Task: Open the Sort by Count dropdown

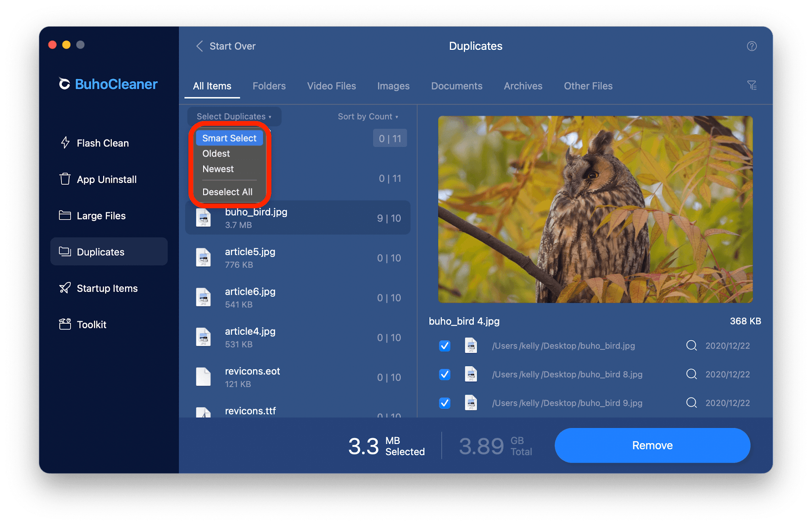Action: (x=368, y=116)
